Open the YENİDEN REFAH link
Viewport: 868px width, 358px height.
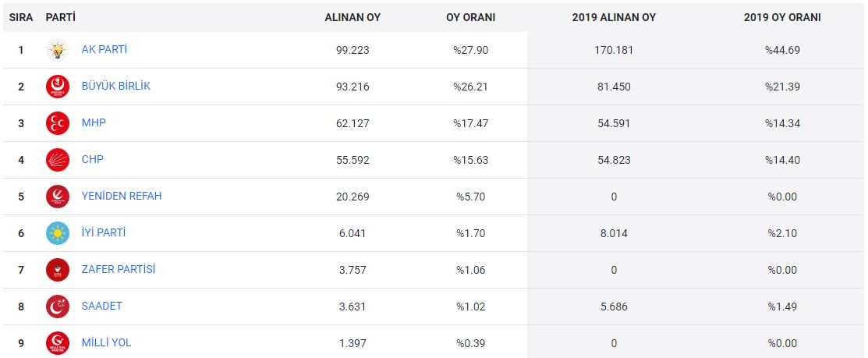122,196
